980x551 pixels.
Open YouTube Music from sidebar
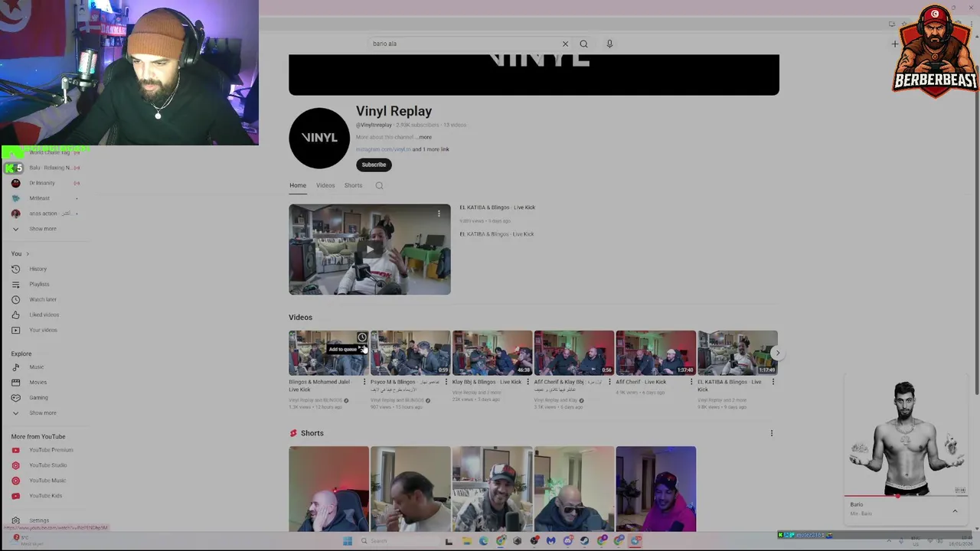46,481
